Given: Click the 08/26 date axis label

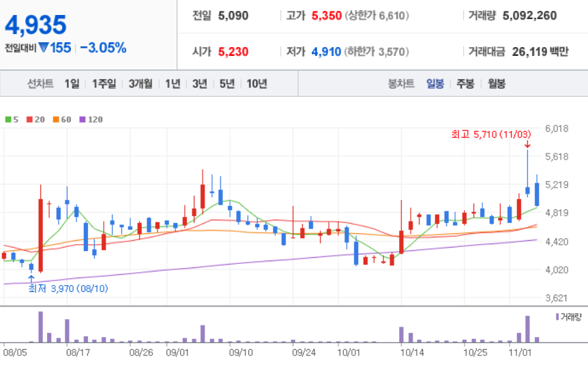Looking at the screenshot, I should [x=141, y=353].
